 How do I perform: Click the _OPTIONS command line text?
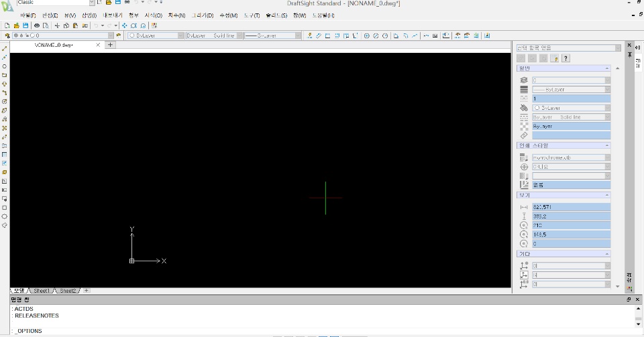point(28,331)
